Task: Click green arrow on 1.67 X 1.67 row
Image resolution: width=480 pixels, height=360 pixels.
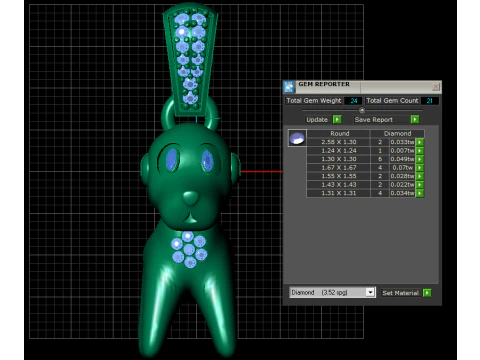Action: [420, 168]
